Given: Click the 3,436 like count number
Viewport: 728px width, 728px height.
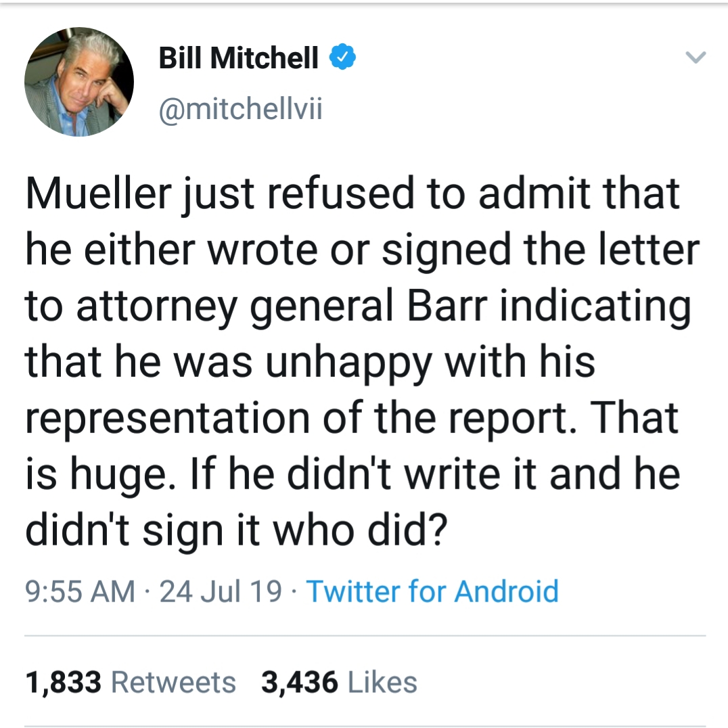Looking at the screenshot, I should (300, 683).
